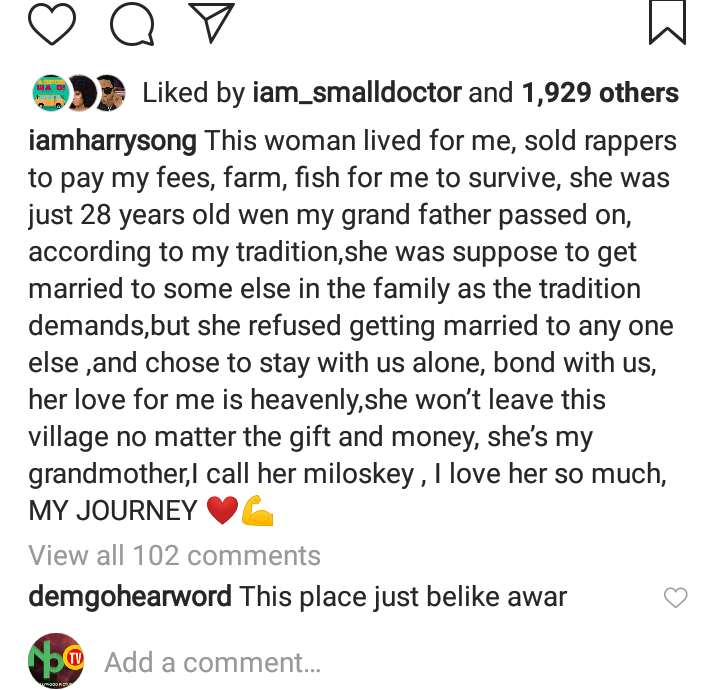Save the post with the bookmark icon
Screen dimensions: 720x690
667,23
